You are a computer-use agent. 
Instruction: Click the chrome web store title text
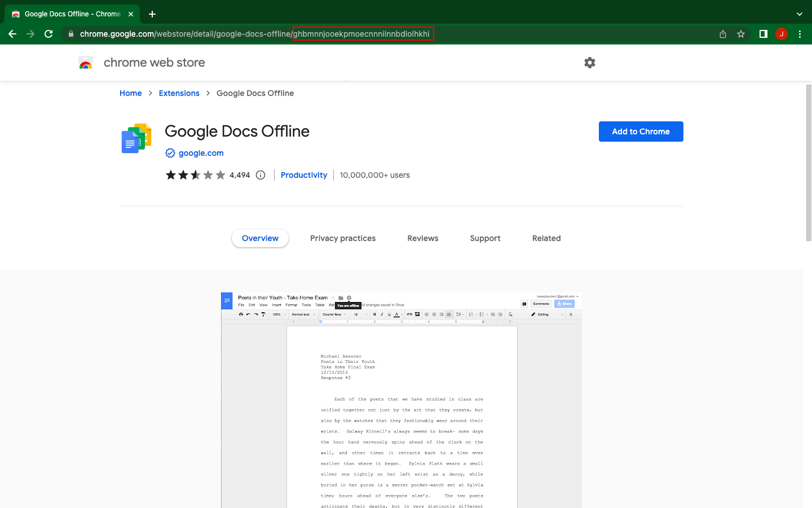155,63
